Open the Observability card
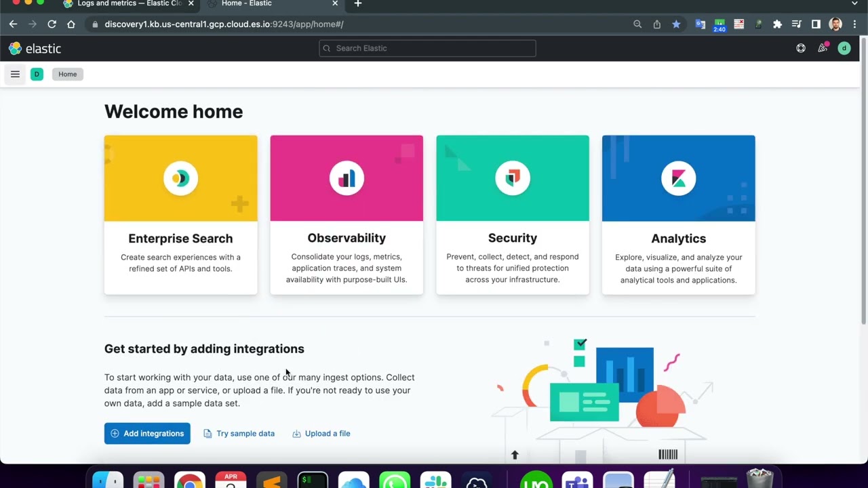868x488 pixels. (x=347, y=215)
